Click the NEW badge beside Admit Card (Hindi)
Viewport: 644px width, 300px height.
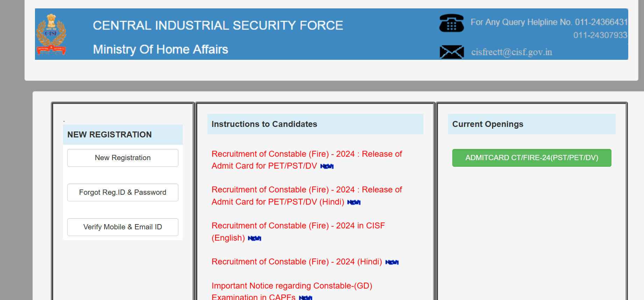coord(354,202)
